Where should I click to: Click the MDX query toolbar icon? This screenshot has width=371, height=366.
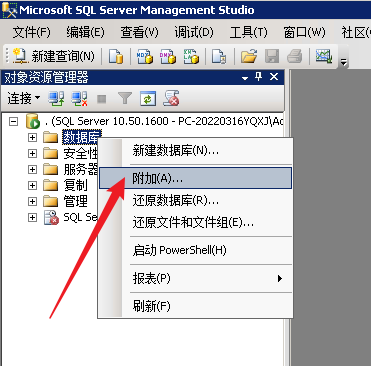145,56
